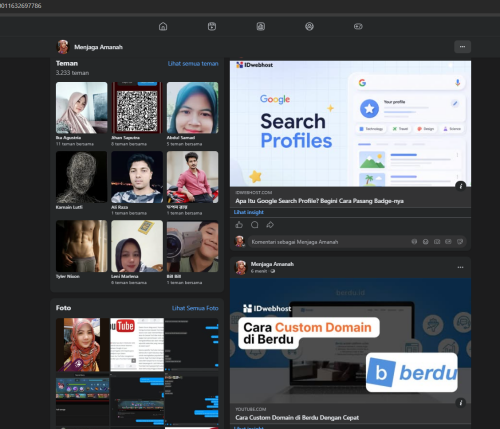Like the Google Search Profiles post

pyautogui.click(x=239, y=225)
